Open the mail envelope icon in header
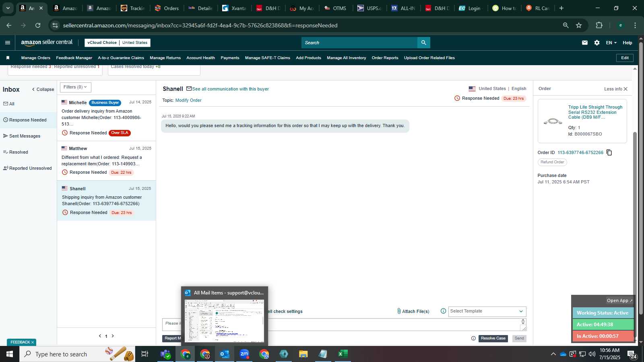 coord(585,43)
